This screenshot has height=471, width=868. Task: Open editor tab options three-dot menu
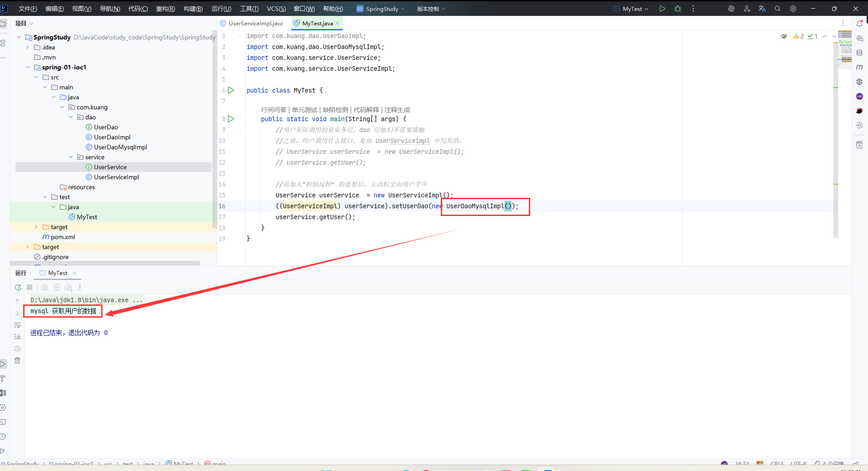pos(843,23)
